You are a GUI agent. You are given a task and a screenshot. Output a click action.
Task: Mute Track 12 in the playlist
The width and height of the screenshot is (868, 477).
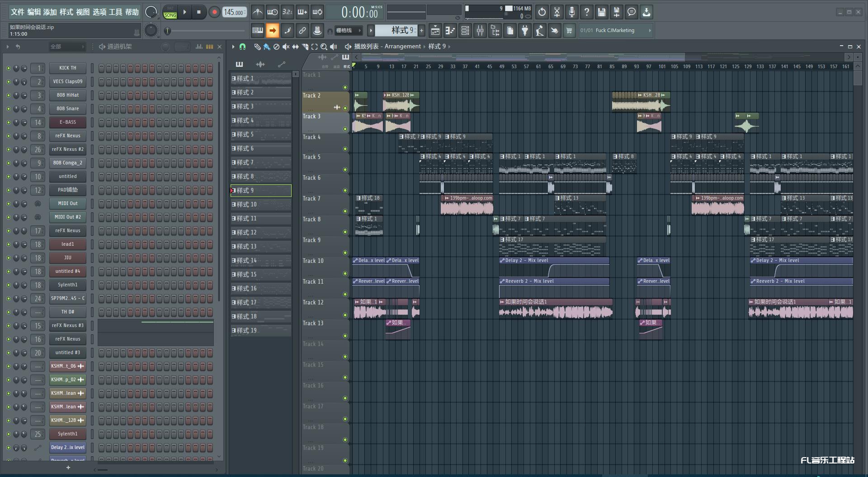tap(345, 315)
